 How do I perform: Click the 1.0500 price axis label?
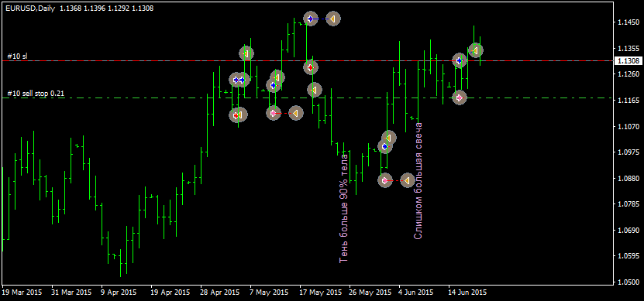628,282
